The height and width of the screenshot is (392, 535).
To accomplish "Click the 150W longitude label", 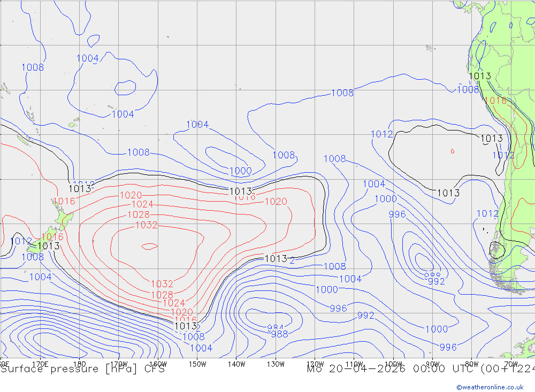I will tap(197, 364).
